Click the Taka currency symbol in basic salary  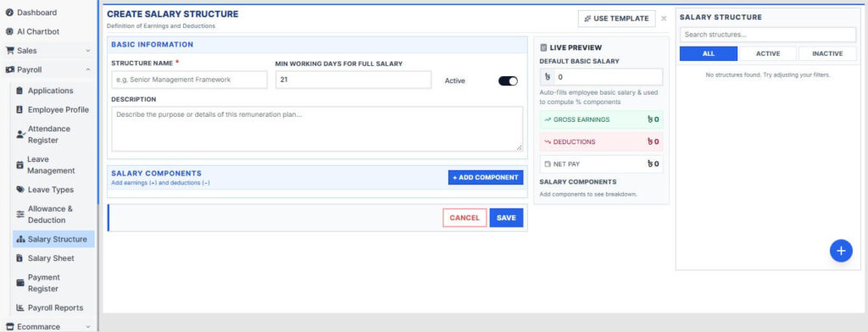coord(548,77)
